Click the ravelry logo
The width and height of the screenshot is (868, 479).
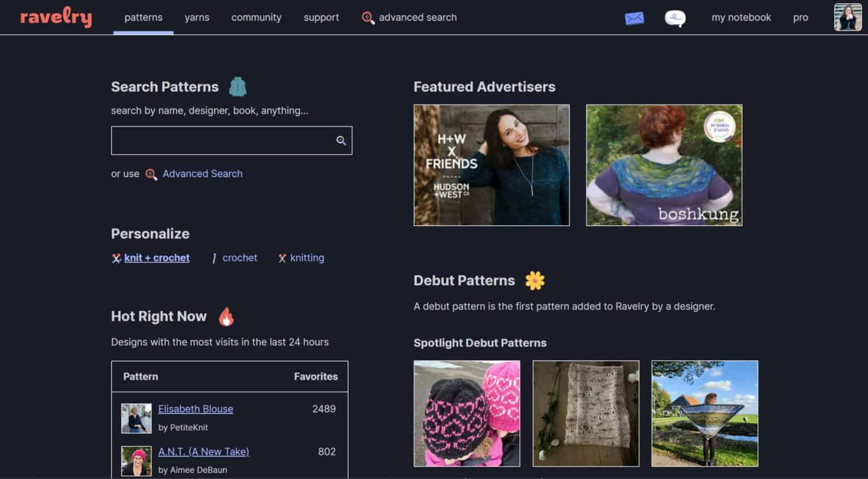(x=55, y=17)
